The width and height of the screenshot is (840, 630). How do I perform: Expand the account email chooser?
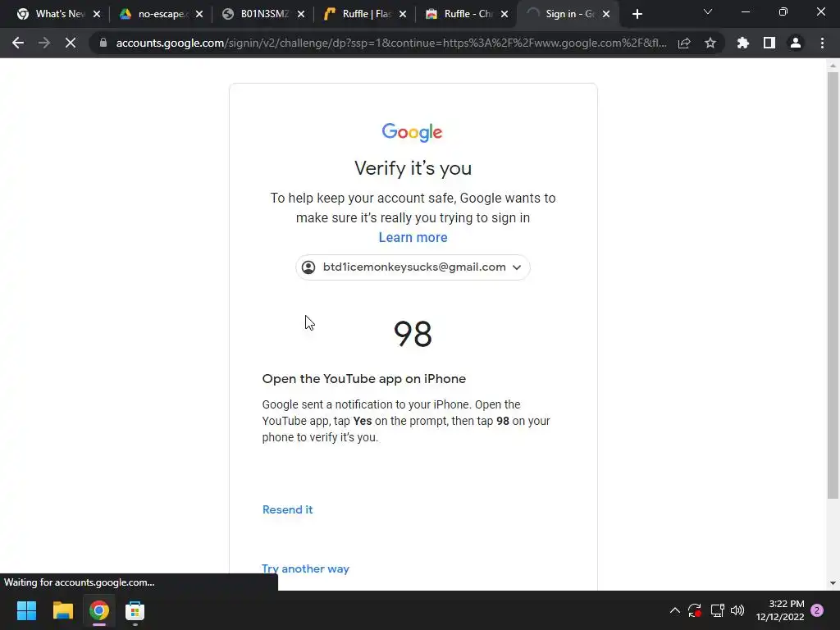[x=413, y=267]
